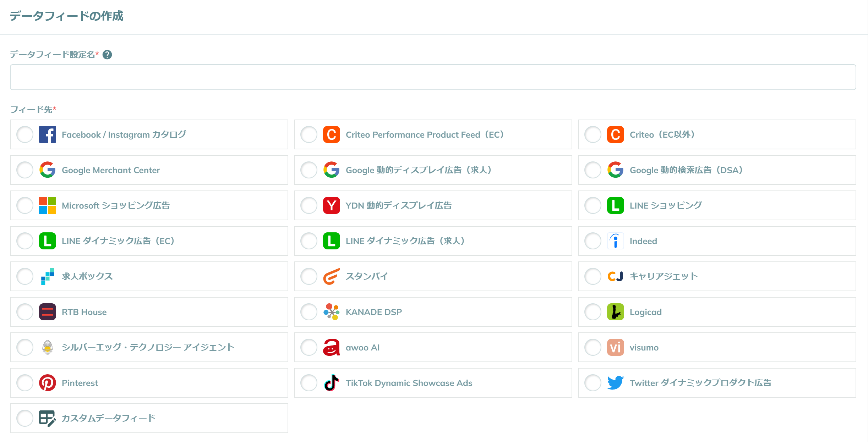
Task: Focus the データフィード設定名 input field
Action: (x=433, y=77)
